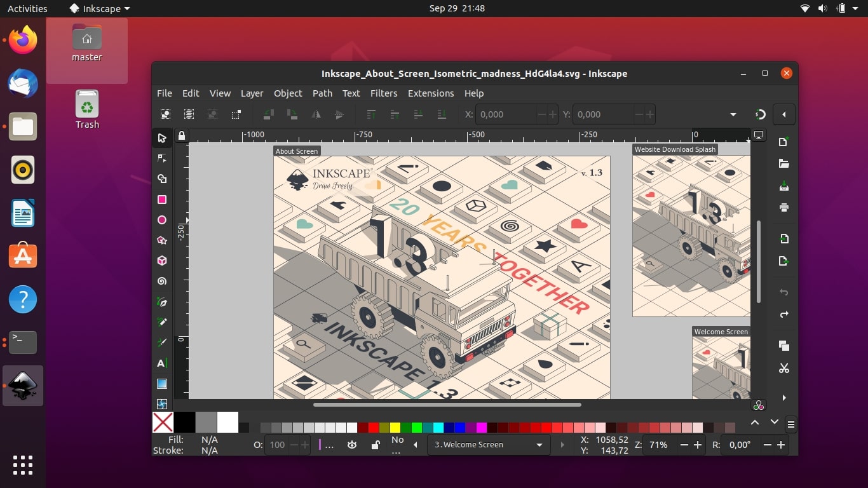
Task: Toggle display mode icon above scrollbar
Action: [759, 135]
